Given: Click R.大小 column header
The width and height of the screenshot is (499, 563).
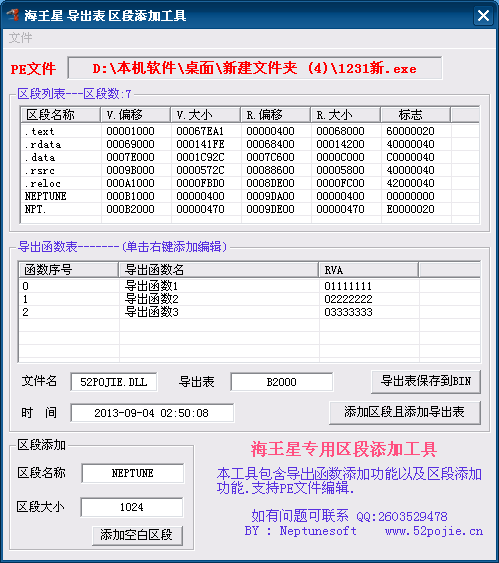Looking at the screenshot, I should click(345, 115).
